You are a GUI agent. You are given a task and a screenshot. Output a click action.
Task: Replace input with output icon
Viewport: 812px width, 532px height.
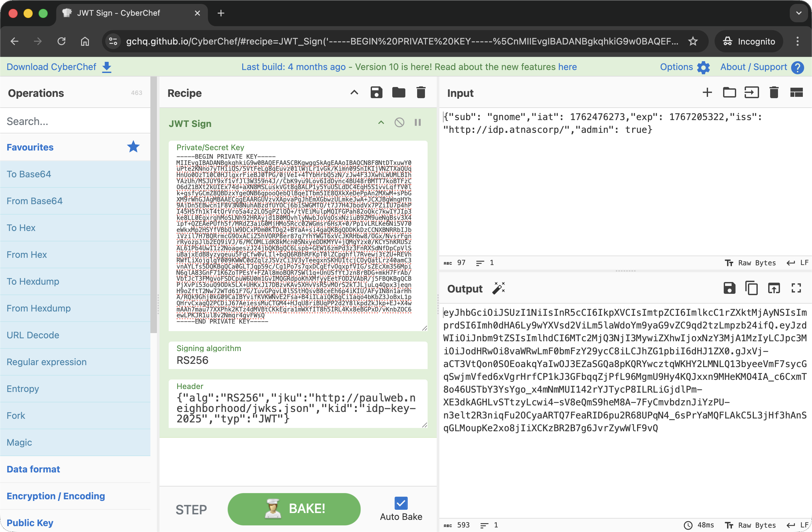point(773,289)
